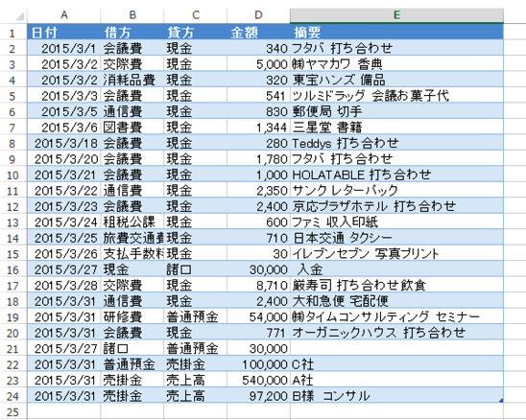The image size is (526, 420).
Task: Select cell 入金
Action: [x=396, y=269]
